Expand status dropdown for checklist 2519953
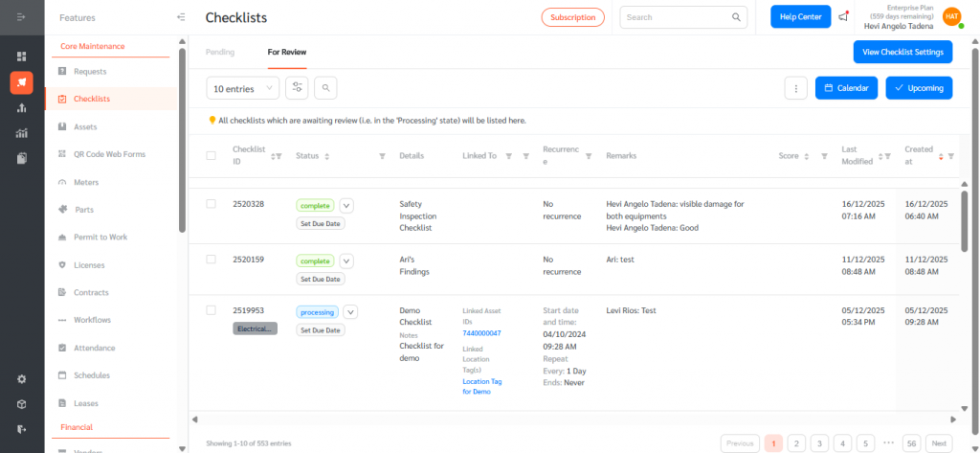This screenshot has height=453, width=980. 349,311
